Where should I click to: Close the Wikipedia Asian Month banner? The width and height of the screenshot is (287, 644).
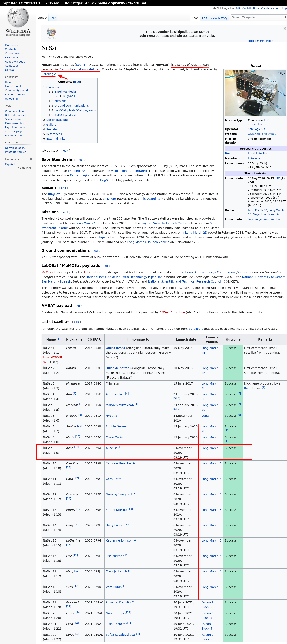(285, 28)
